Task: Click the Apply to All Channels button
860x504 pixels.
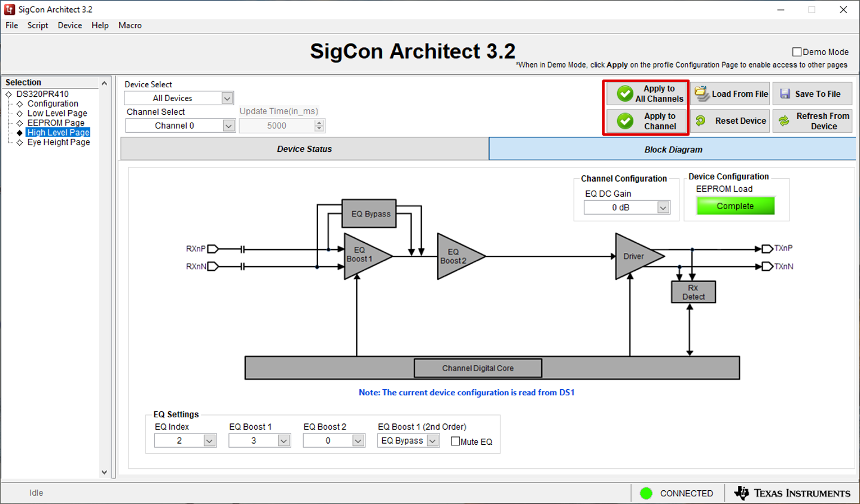Action: coord(646,94)
